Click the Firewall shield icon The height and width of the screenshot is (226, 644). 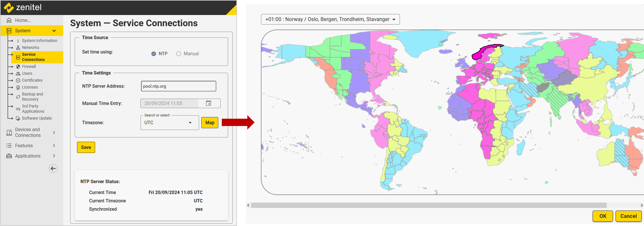click(x=18, y=67)
